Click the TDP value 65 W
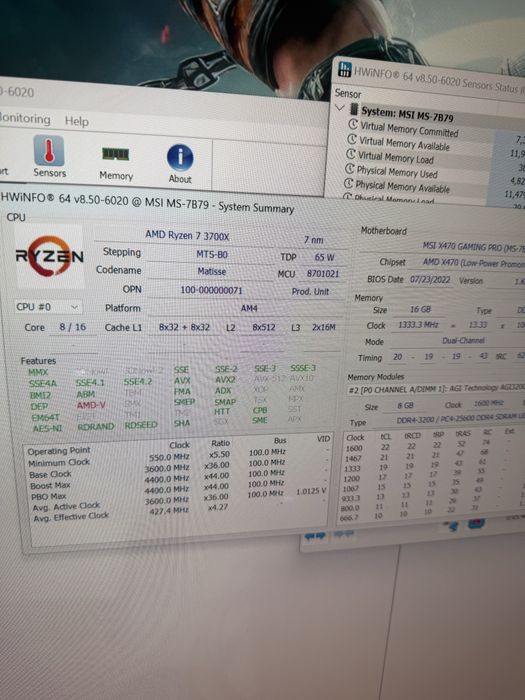The height and width of the screenshot is (700, 525). [324, 257]
